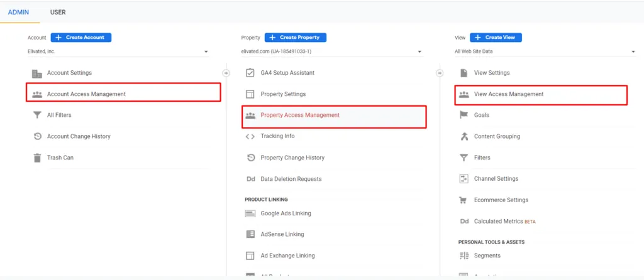Screen dimensions: 644x280
Task: Switch to the ADMIN tab
Action: 18,13
